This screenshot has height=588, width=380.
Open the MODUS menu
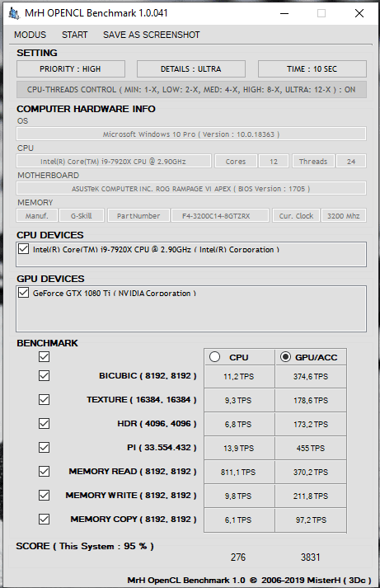click(x=30, y=35)
